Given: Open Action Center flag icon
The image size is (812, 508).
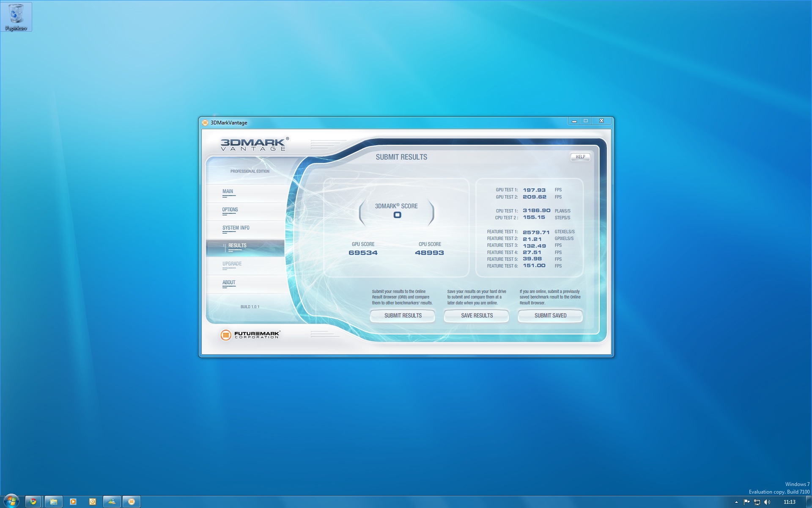Looking at the screenshot, I should (x=746, y=502).
